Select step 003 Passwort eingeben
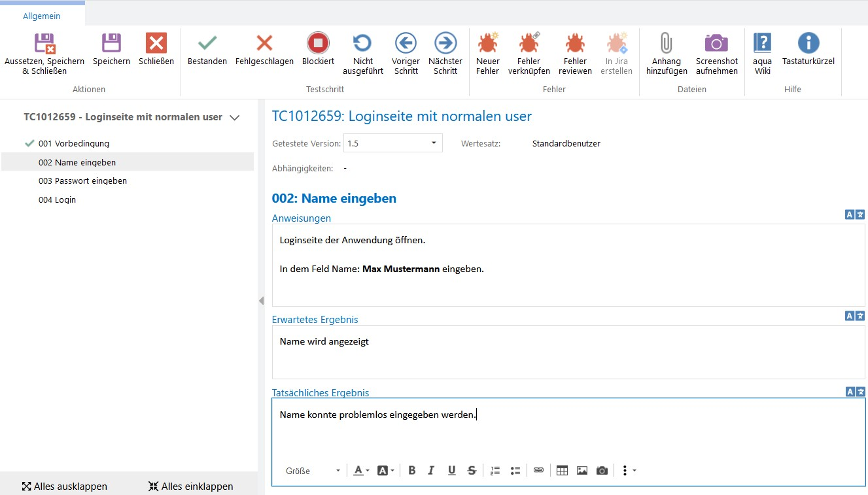The width and height of the screenshot is (868, 495). click(82, 181)
